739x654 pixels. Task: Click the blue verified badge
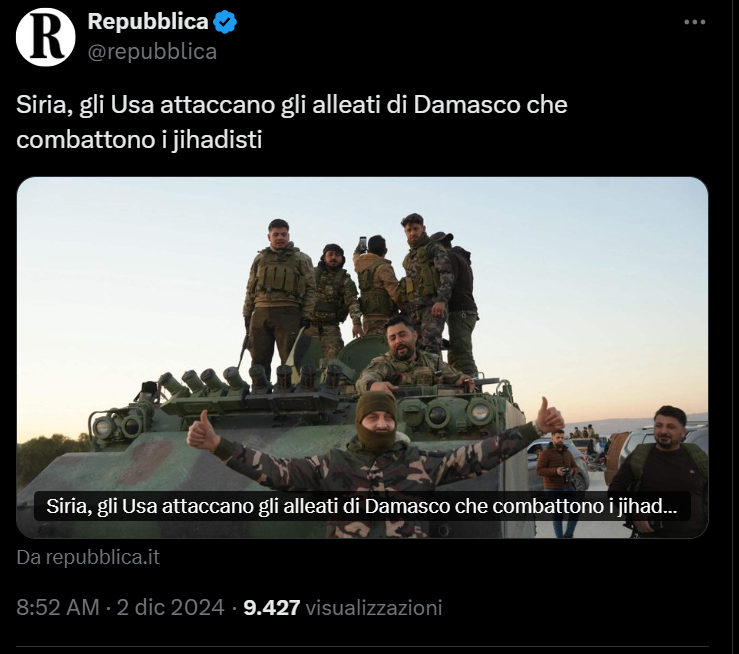(225, 22)
